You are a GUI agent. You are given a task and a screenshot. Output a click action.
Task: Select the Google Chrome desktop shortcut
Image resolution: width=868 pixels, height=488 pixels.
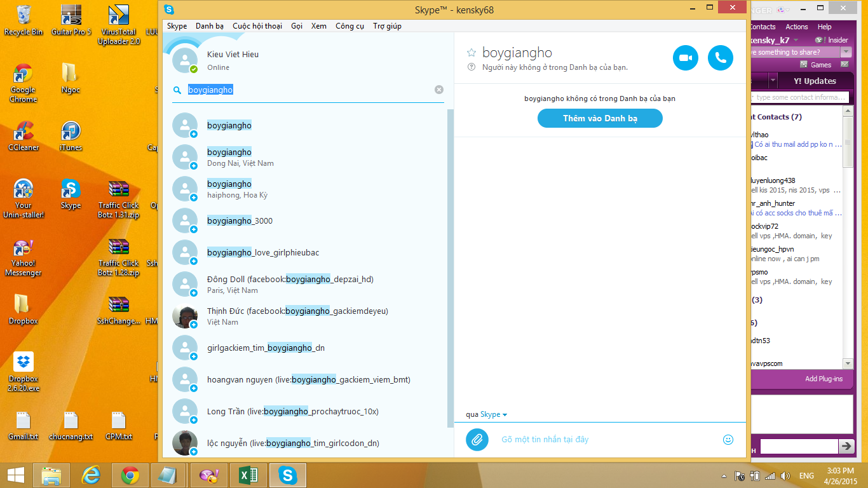coord(24,83)
